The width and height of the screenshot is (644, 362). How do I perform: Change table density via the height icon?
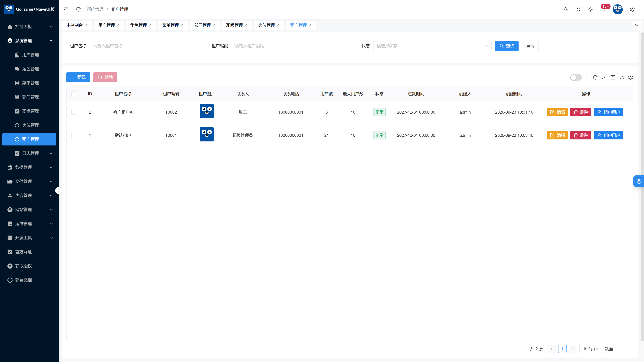coord(613,77)
